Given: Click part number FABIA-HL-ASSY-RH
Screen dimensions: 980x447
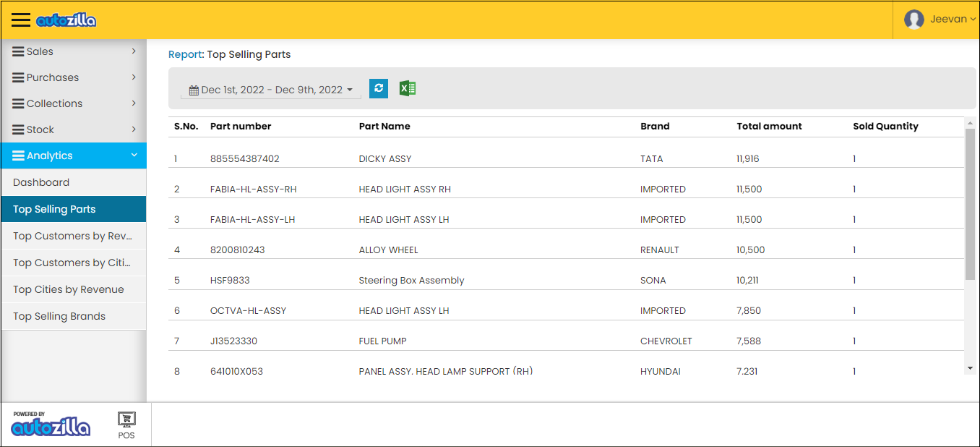Looking at the screenshot, I should pyautogui.click(x=254, y=189).
